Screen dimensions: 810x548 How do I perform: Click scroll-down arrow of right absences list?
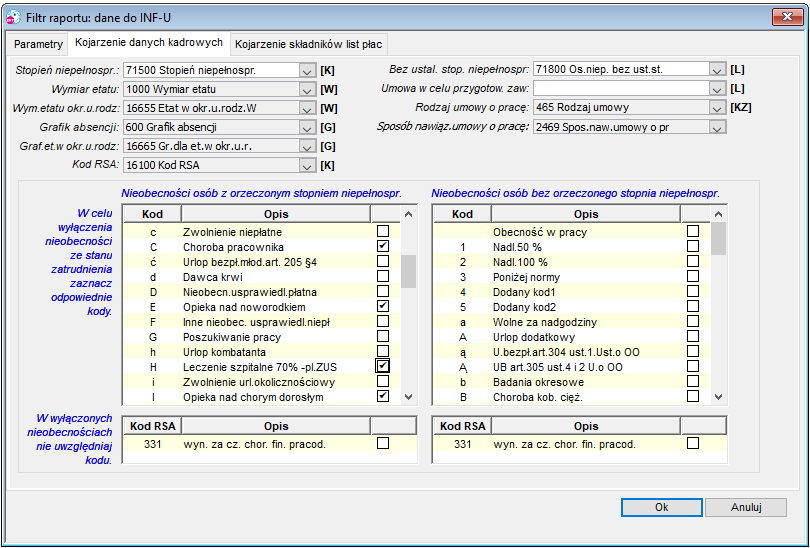pyautogui.click(x=718, y=397)
